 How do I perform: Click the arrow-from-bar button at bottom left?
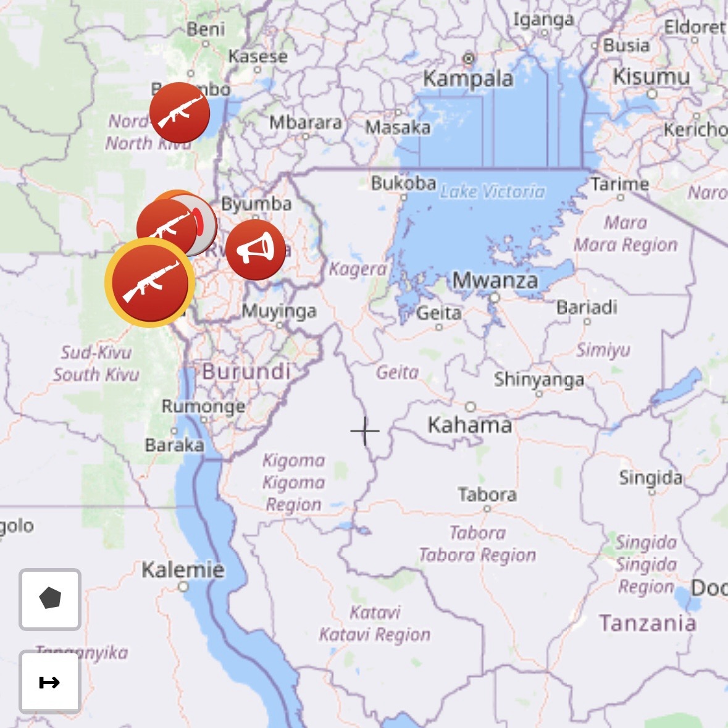[50, 682]
